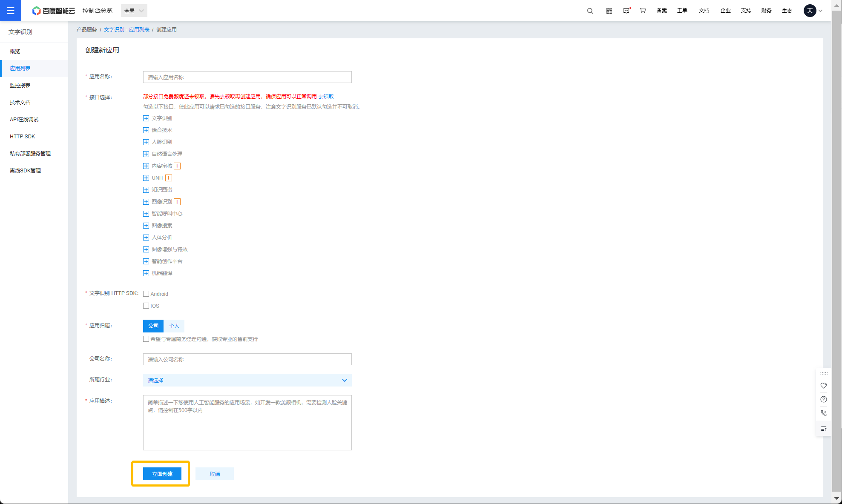Click the hamburger menu icon

11,11
